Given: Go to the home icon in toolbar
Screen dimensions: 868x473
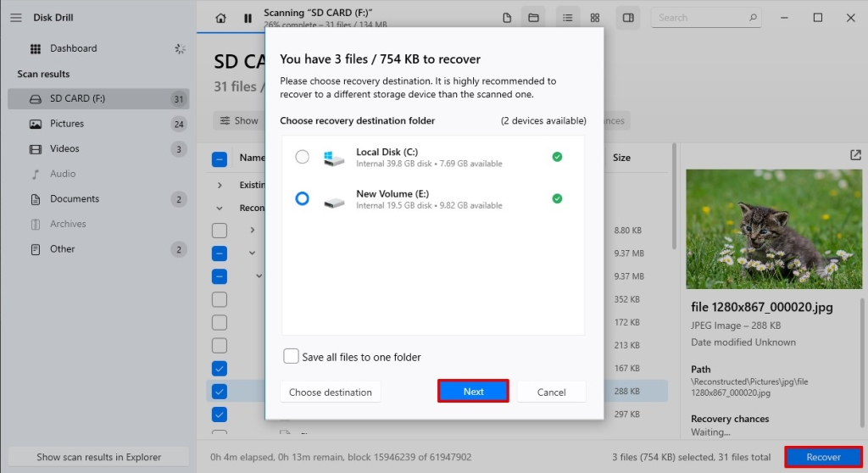Looking at the screenshot, I should (220, 19).
